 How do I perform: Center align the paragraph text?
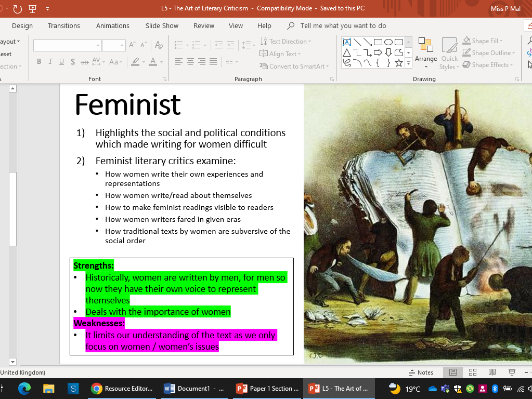click(190, 62)
